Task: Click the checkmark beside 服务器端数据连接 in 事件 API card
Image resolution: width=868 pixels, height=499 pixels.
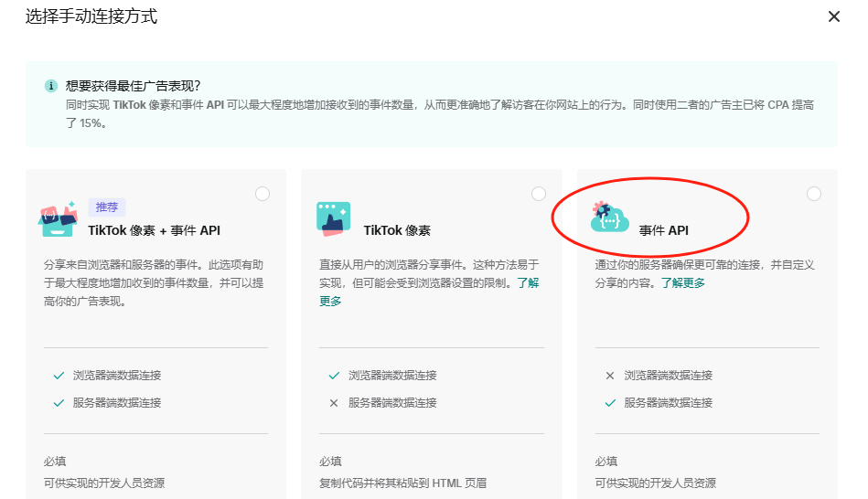Action: (x=610, y=403)
